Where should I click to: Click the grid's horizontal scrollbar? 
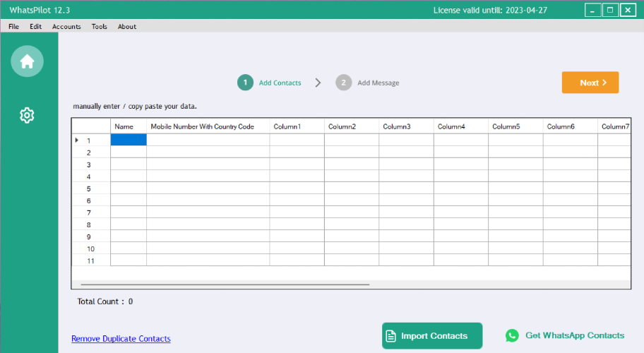225,284
